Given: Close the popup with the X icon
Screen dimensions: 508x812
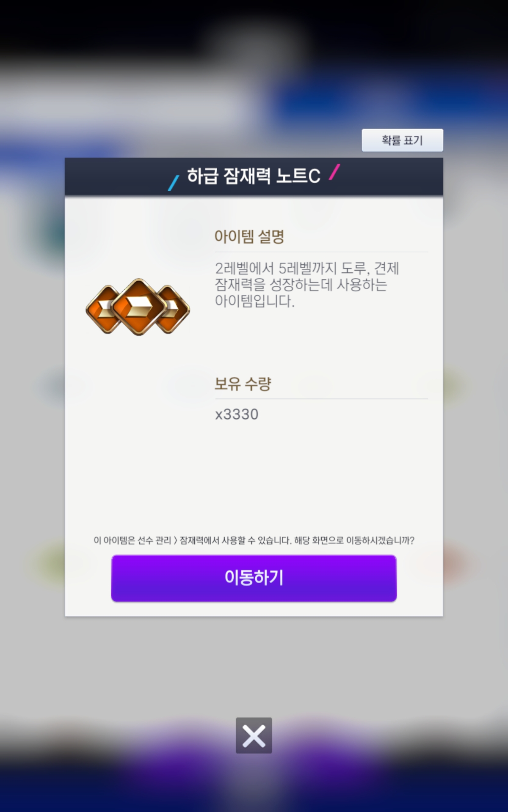Looking at the screenshot, I should click(x=254, y=735).
